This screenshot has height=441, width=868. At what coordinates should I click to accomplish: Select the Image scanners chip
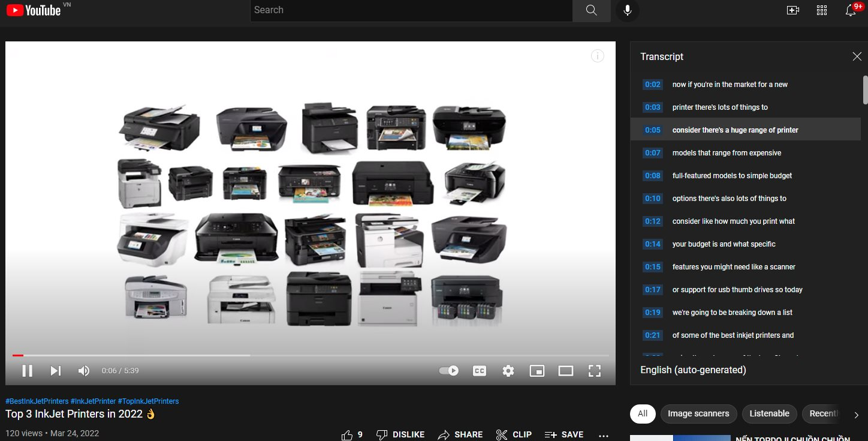[698, 413]
